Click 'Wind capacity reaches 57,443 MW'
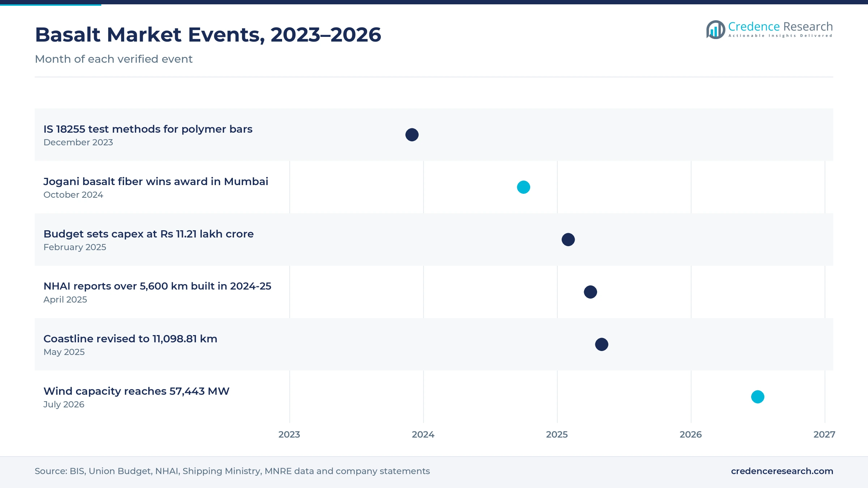868x488 pixels. click(136, 391)
